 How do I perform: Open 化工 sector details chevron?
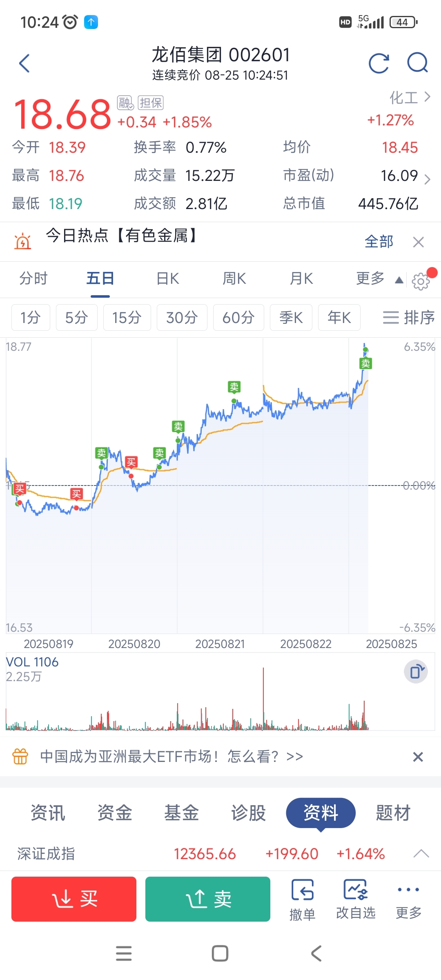point(427,97)
